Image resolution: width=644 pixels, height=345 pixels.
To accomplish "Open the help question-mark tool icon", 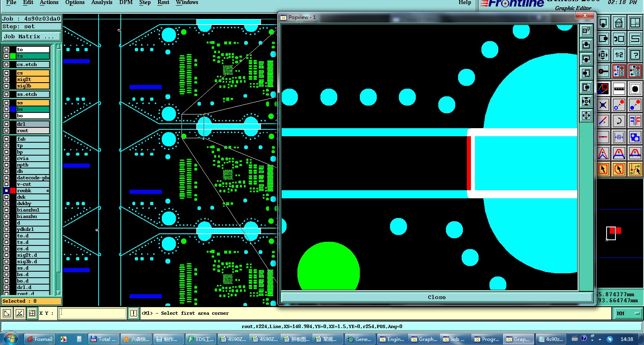I will (635, 55).
